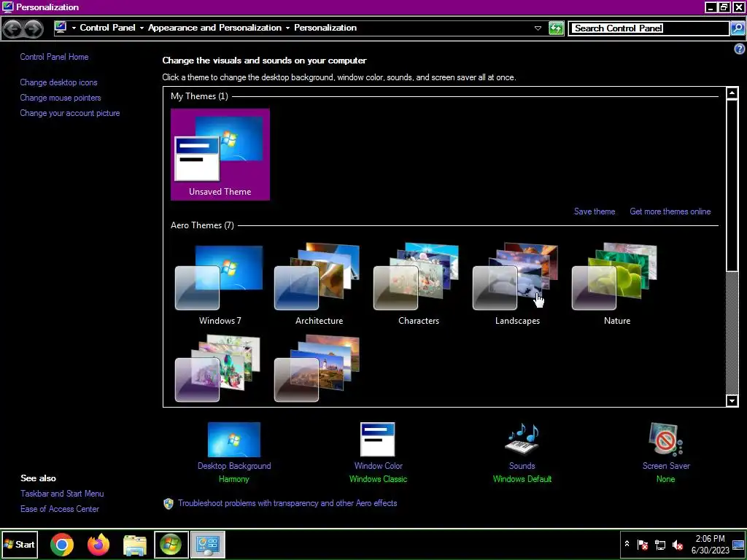The image size is (747, 560).
Task: Open Taskbar and Start Menu link
Action: click(62, 494)
